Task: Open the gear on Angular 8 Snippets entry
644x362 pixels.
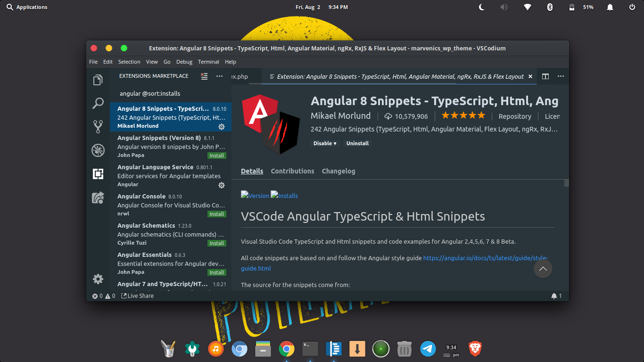Action: 222,126
